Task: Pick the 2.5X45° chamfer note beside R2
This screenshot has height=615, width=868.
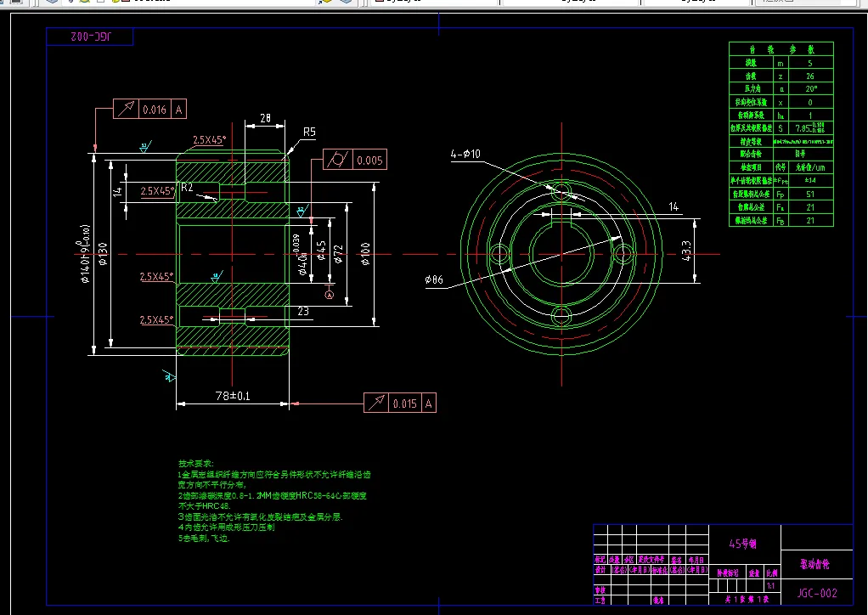Action: coord(157,191)
